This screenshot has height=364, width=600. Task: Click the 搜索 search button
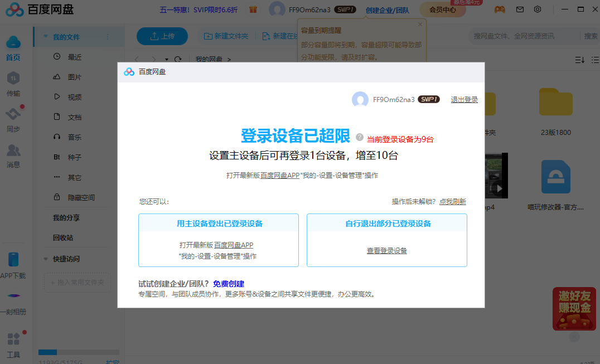point(591,36)
